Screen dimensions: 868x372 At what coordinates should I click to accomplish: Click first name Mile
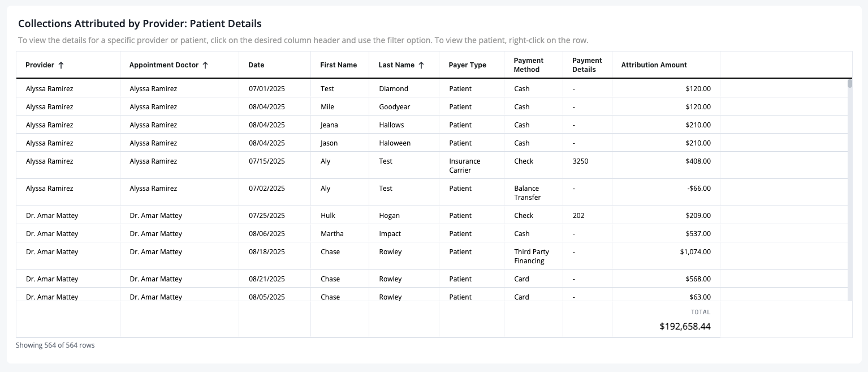click(327, 107)
